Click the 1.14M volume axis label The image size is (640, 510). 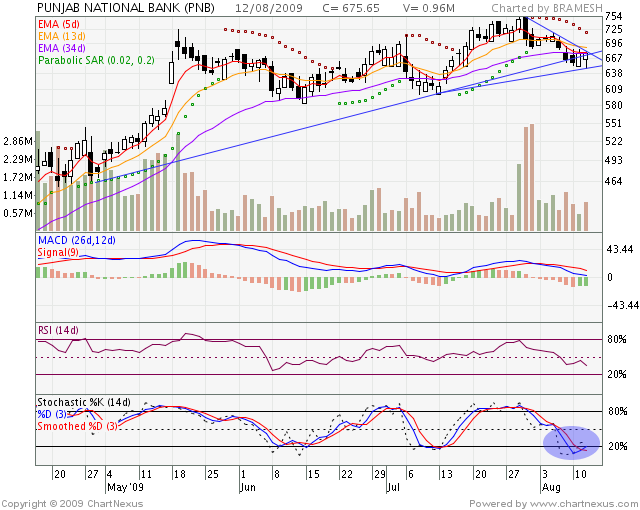point(18,195)
